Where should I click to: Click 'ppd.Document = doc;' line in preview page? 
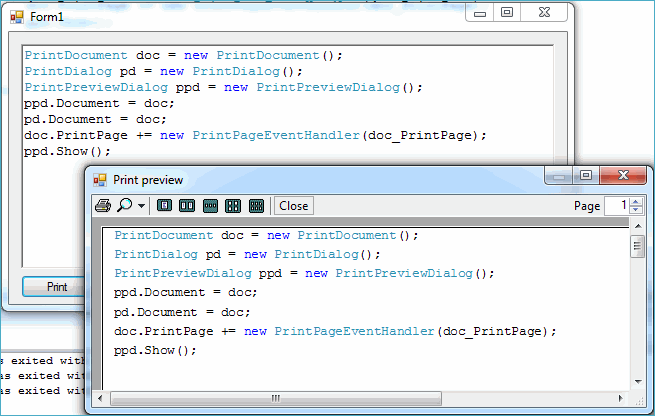(x=185, y=292)
